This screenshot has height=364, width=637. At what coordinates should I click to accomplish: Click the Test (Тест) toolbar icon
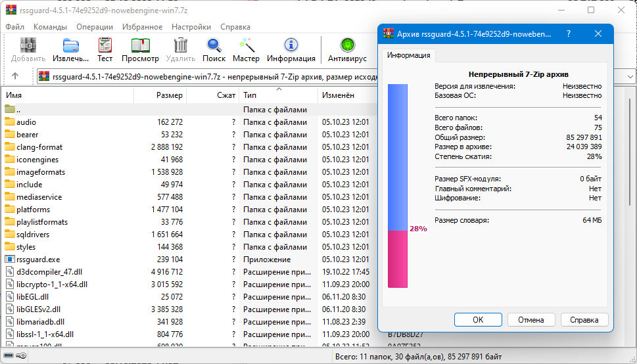point(105,45)
